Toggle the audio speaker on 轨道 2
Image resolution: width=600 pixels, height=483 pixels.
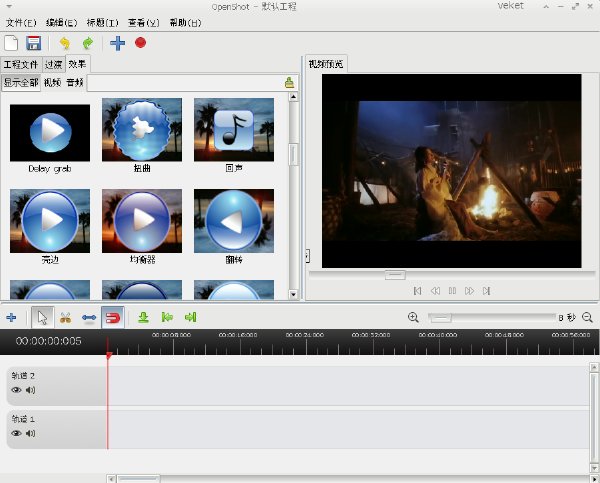click(x=31, y=390)
